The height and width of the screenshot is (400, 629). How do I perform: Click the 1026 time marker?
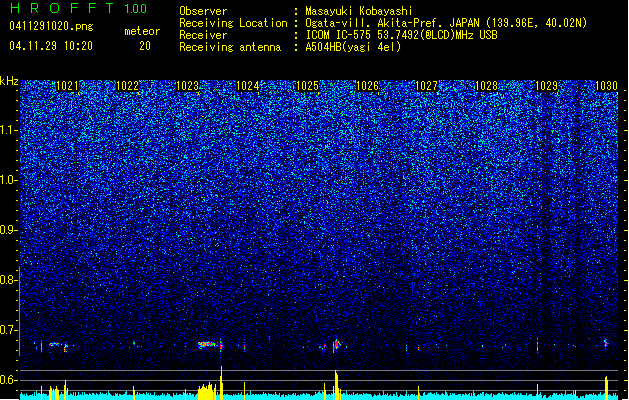tap(367, 86)
